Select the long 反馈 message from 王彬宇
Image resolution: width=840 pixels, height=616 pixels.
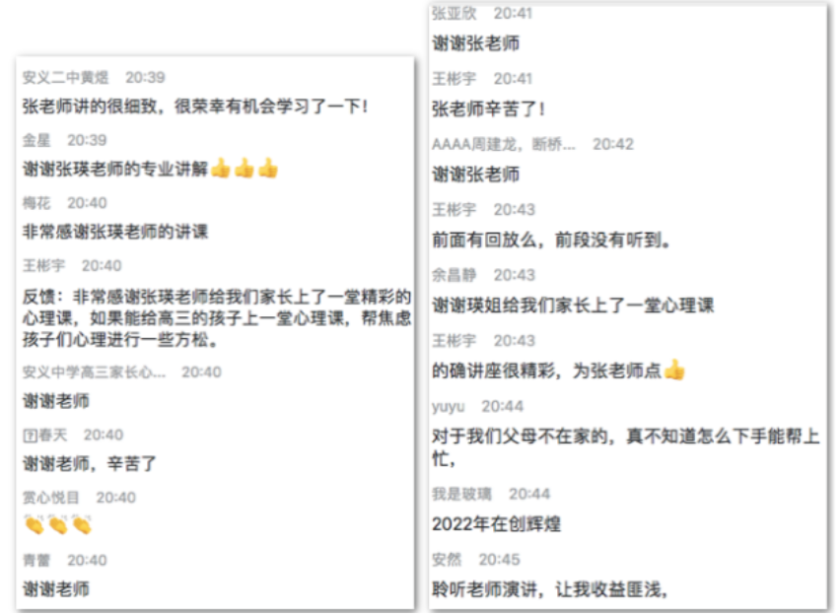[x=217, y=317]
